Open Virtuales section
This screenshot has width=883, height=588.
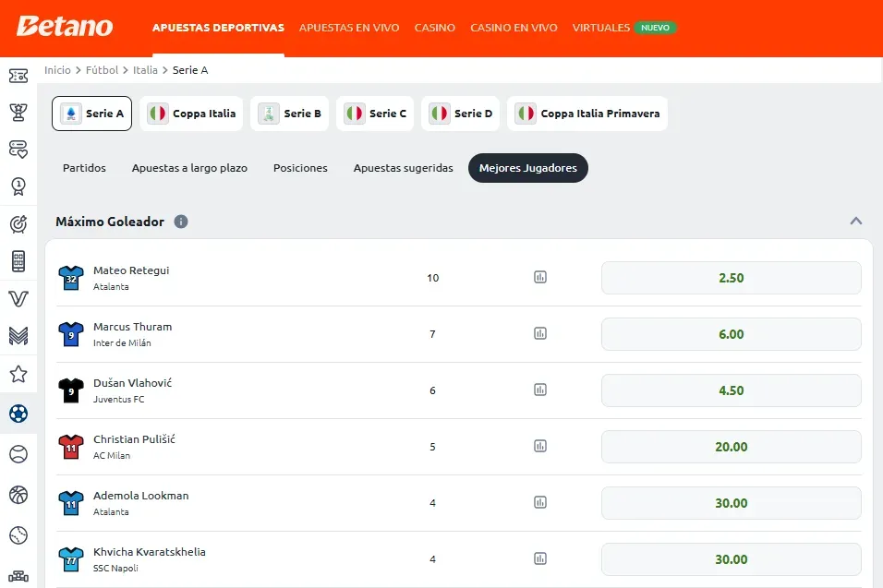coord(601,28)
